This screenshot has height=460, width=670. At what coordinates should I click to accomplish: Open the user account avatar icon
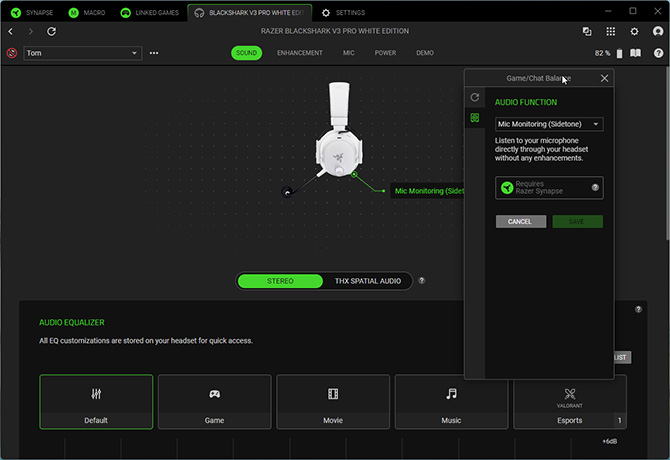658,31
